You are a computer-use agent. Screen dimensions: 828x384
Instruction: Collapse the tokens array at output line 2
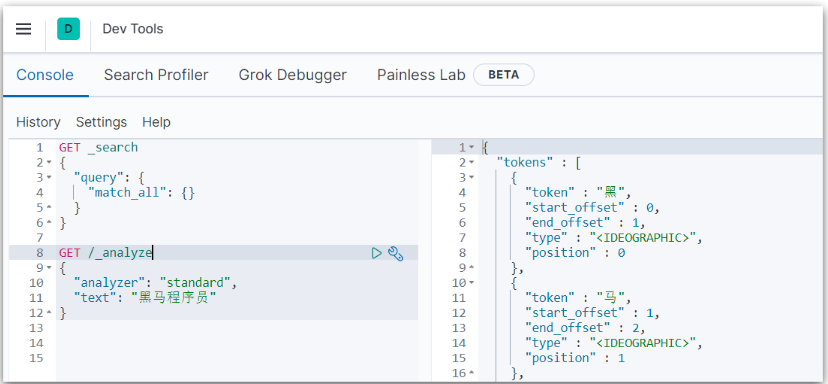(472, 163)
